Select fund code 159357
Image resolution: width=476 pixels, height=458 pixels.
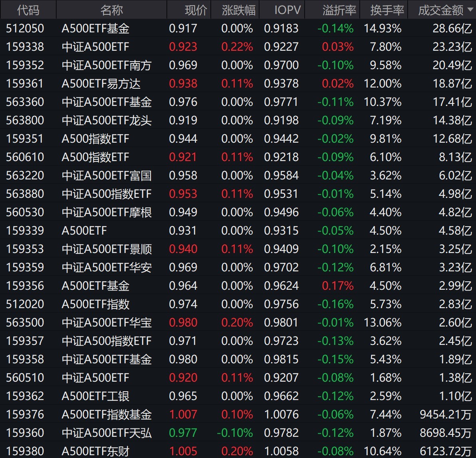pos(25,341)
